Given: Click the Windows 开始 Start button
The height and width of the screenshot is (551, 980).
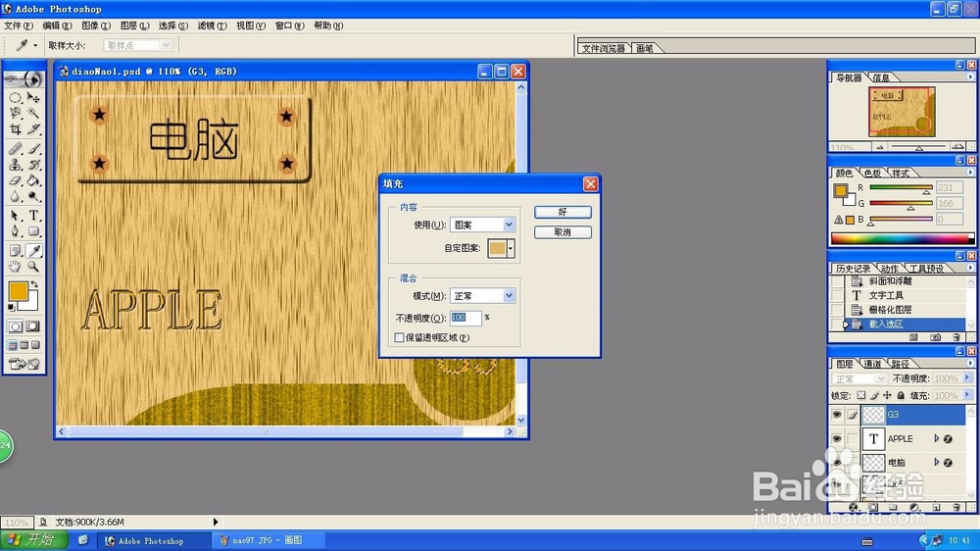Looking at the screenshot, I should 33,540.
